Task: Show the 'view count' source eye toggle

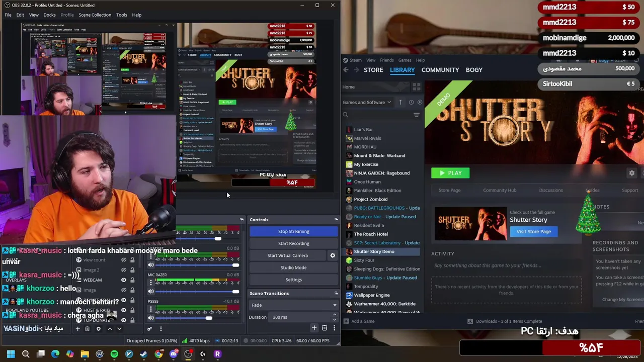Action: [x=123, y=260]
